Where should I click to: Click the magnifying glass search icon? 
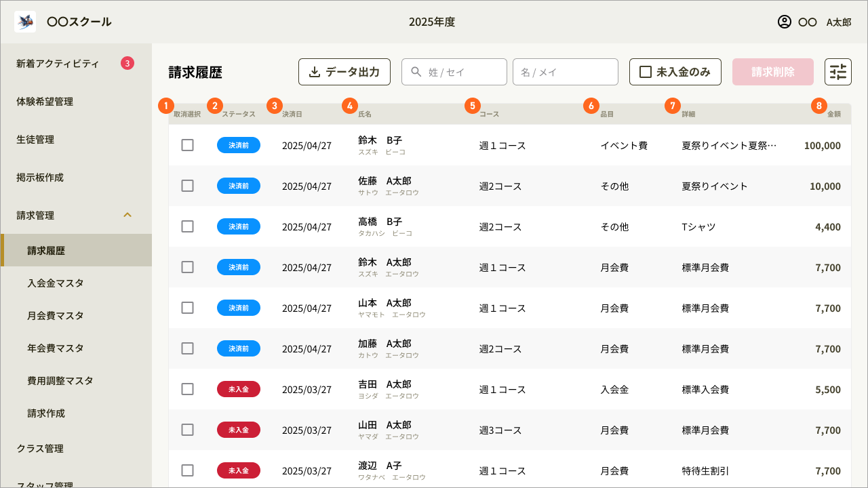click(x=414, y=71)
